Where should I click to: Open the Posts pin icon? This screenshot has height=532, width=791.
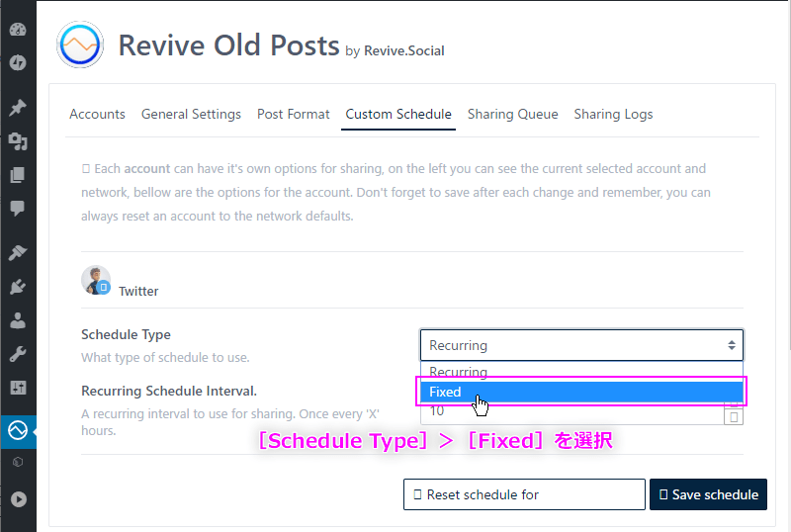pyautogui.click(x=18, y=108)
